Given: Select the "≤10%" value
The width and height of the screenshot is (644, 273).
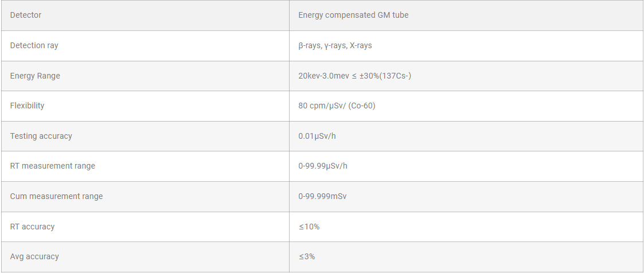Looking at the screenshot, I should tap(309, 227).
